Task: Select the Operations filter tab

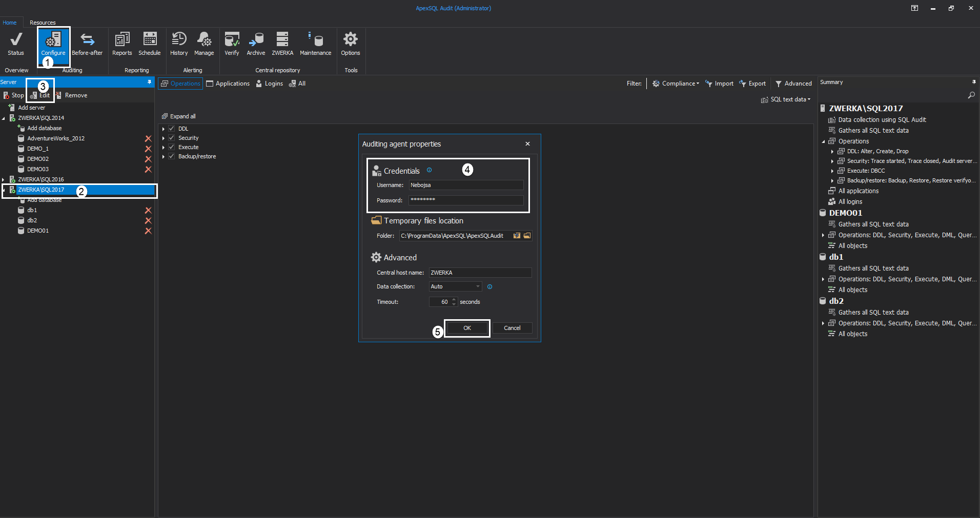Action: 180,84
